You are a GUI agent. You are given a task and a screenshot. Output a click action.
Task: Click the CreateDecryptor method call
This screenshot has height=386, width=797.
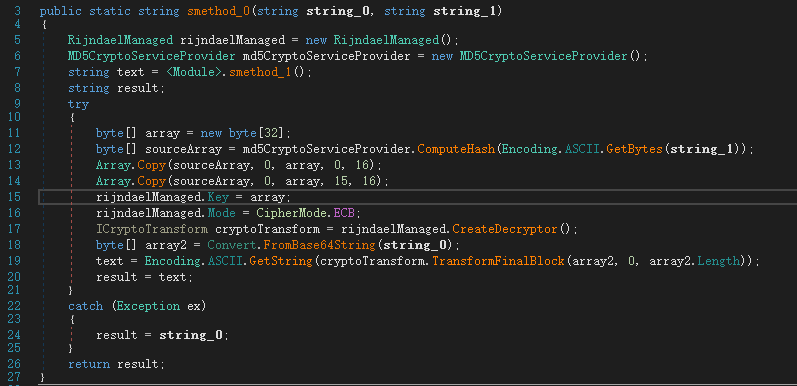(505, 229)
